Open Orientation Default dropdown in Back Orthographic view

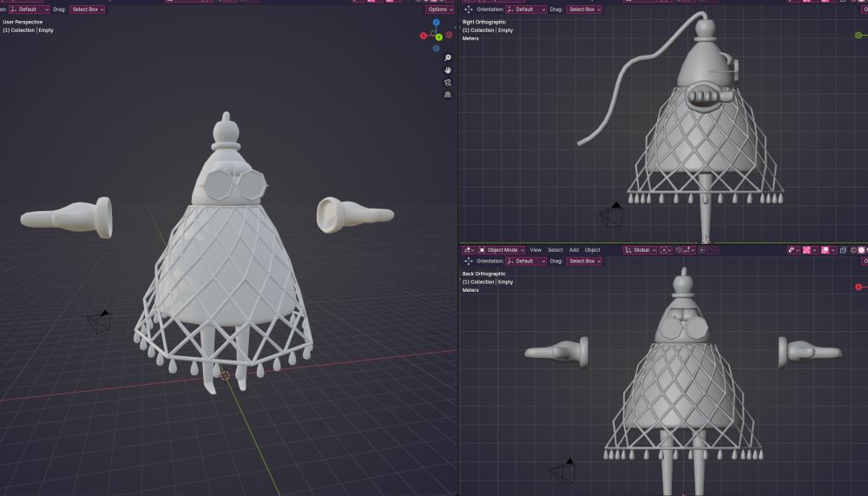coord(526,261)
